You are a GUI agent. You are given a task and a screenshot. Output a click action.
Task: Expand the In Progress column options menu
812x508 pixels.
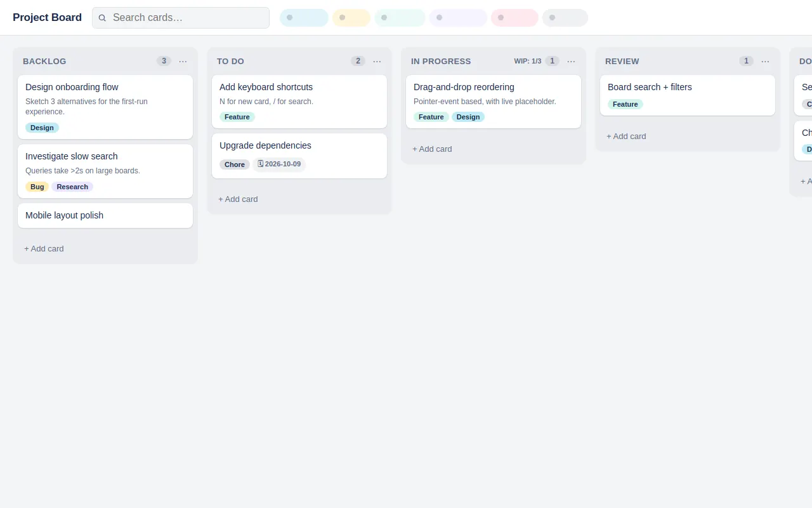[572, 62]
